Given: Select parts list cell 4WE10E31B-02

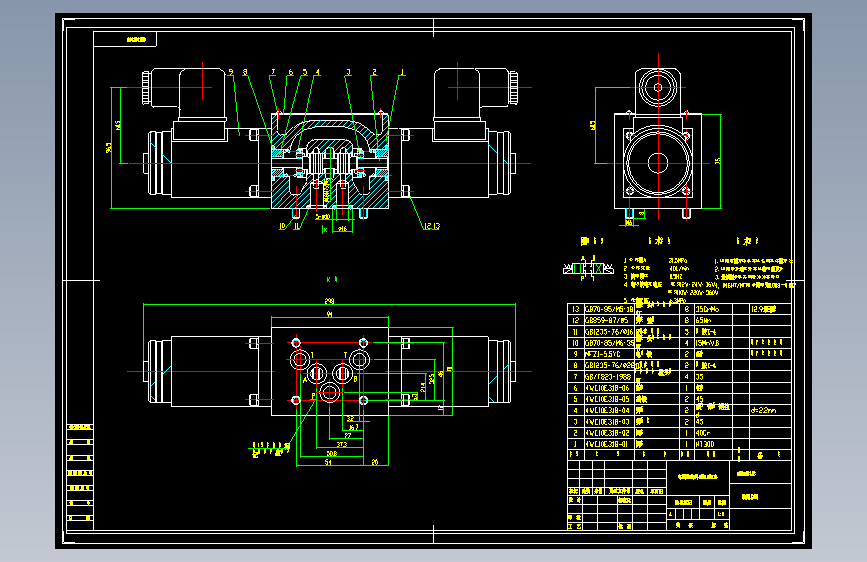Looking at the screenshot, I should [x=607, y=433].
